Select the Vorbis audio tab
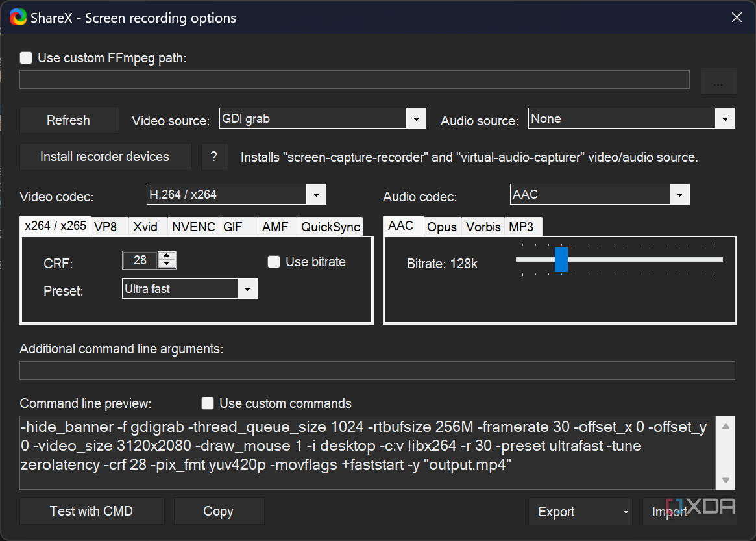Viewport: 756px width, 541px height. [x=483, y=227]
